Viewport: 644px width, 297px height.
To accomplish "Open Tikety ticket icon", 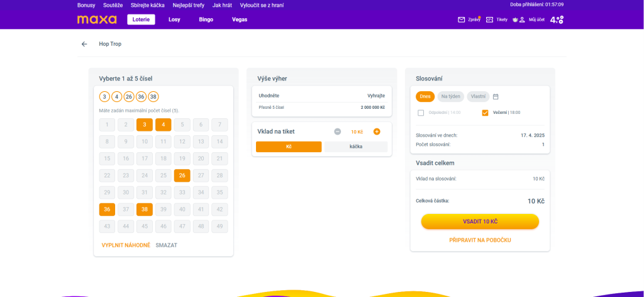I will coord(489,20).
